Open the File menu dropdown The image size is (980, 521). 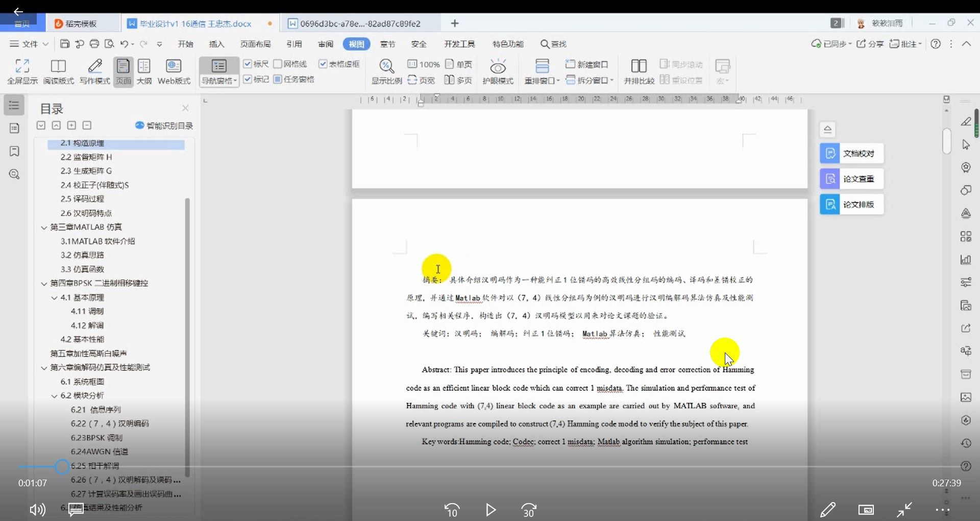tap(29, 44)
